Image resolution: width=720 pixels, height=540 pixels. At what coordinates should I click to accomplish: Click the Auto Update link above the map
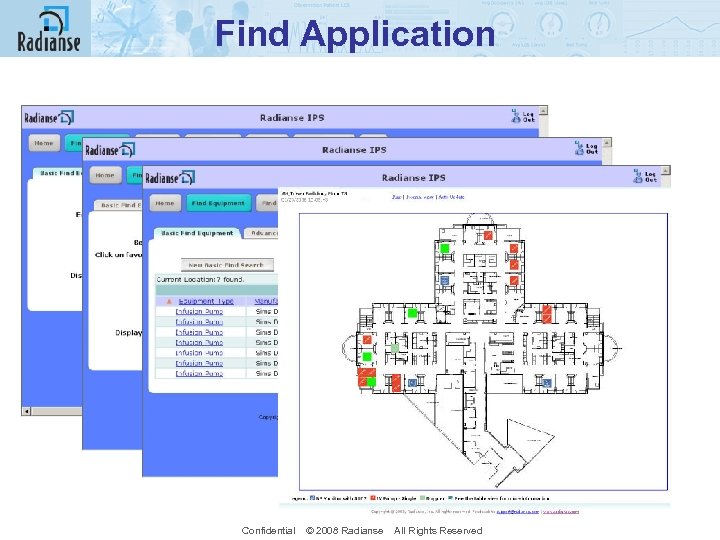pyautogui.click(x=451, y=197)
